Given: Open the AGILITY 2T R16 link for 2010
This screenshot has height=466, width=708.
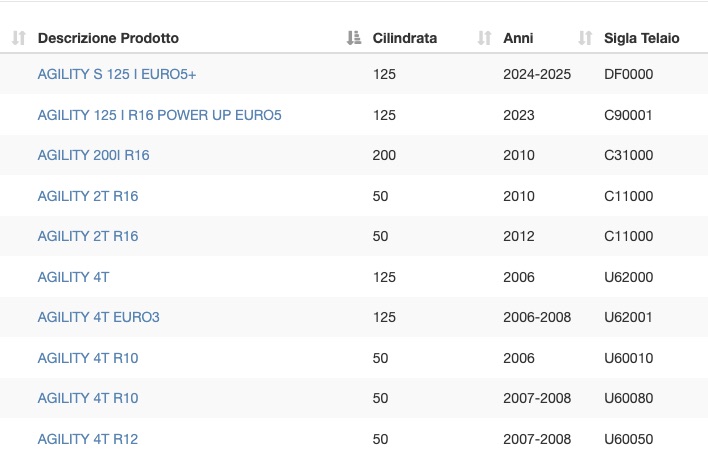Looking at the screenshot, I should (x=88, y=196).
